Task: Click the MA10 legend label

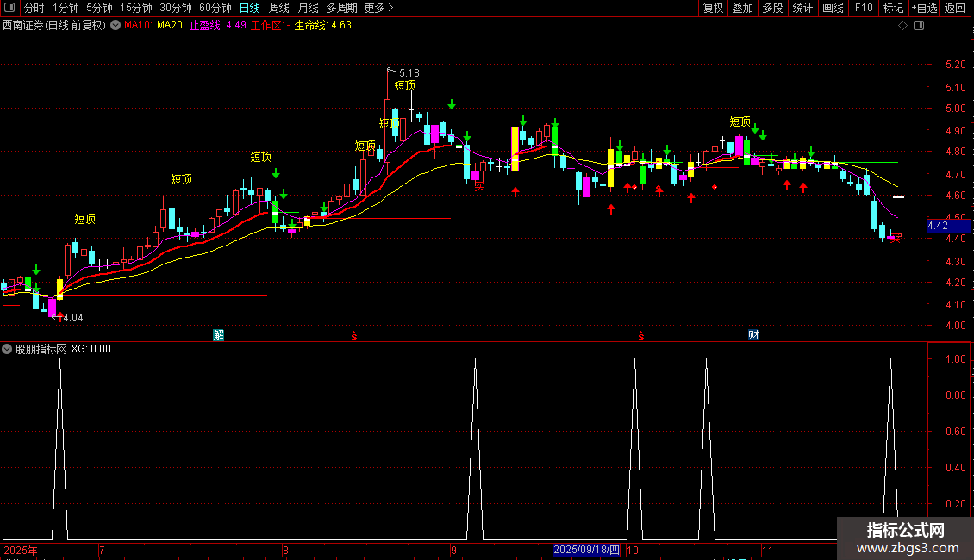Action: [138, 26]
